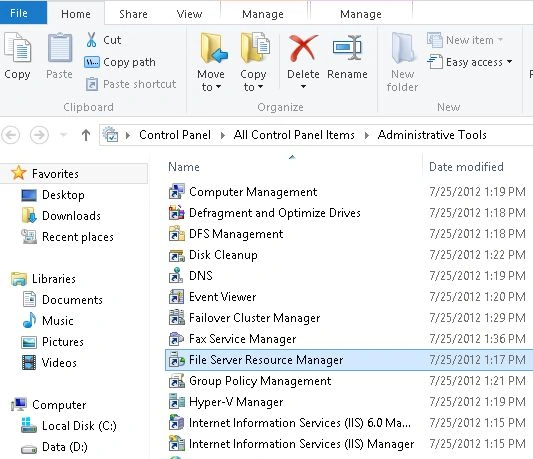Click the Cut scissors icon
Viewport: 533px width, 459px height.
(x=91, y=40)
